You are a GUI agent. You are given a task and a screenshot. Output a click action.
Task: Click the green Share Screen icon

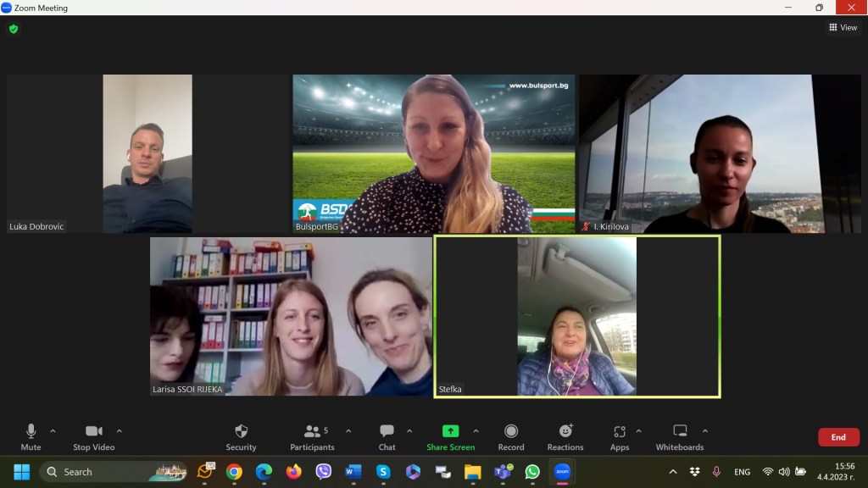pyautogui.click(x=450, y=431)
